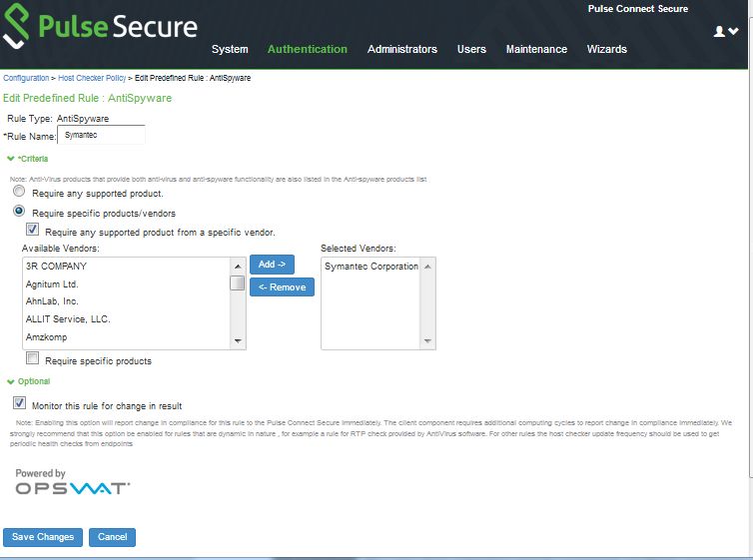Open the Administrators menu

402,49
